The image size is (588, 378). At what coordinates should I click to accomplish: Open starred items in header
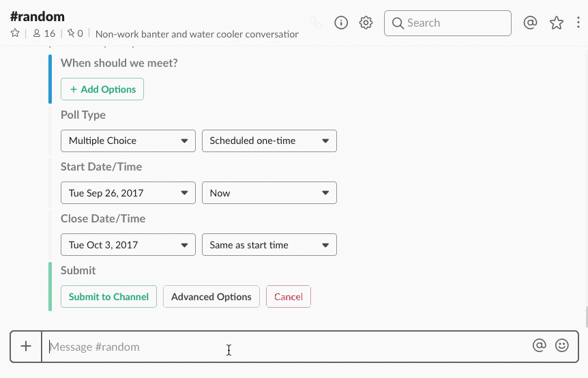[557, 23]
